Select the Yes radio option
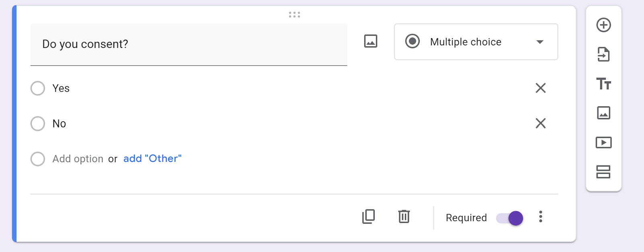 pos(38,88)
